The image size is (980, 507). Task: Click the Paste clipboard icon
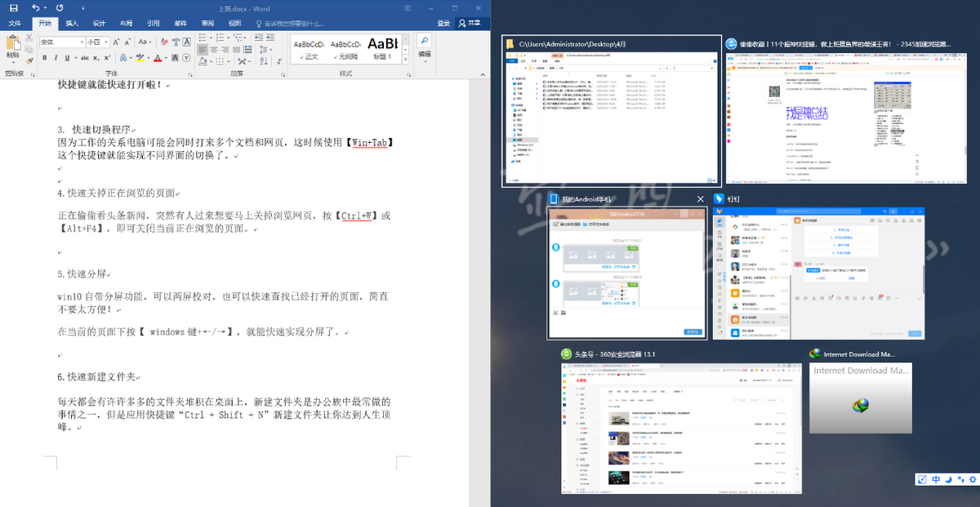(13, 42)
